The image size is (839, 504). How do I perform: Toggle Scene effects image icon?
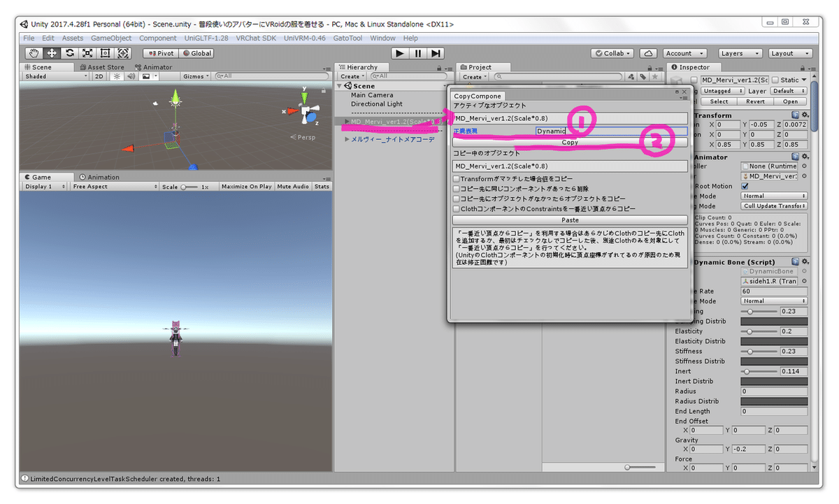click(147, 76)
